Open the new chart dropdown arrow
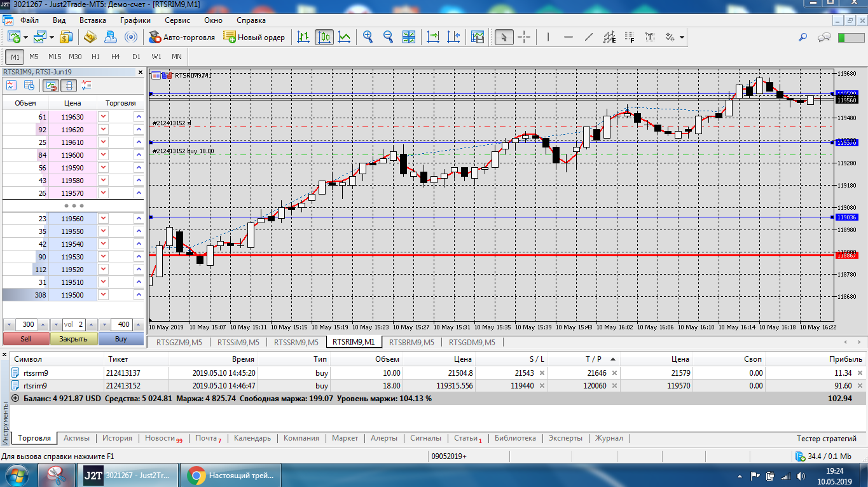This screenshot has height=487, width=868. tap(25, 38)
